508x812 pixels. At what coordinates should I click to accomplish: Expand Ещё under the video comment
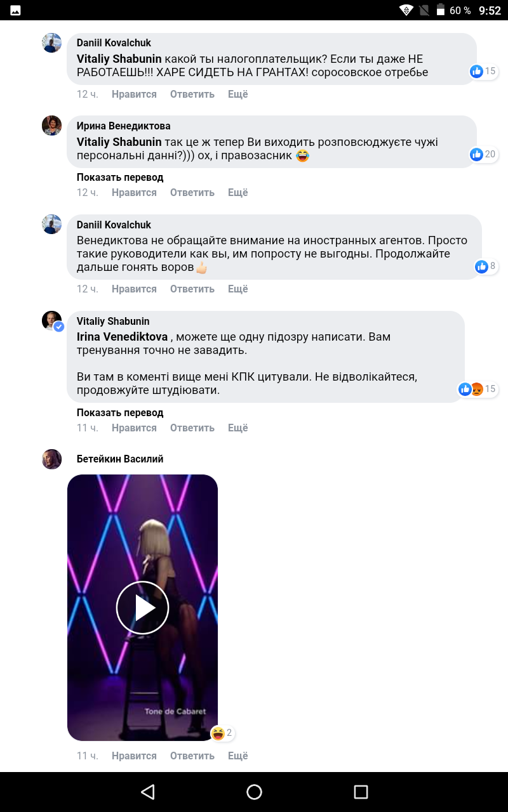[x=237, y=756]
